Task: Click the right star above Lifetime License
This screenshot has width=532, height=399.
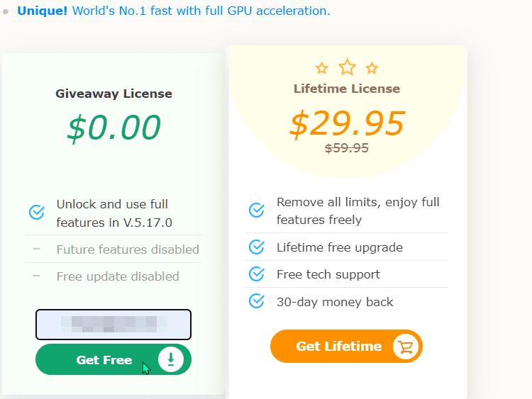Action: coord(372,69)
